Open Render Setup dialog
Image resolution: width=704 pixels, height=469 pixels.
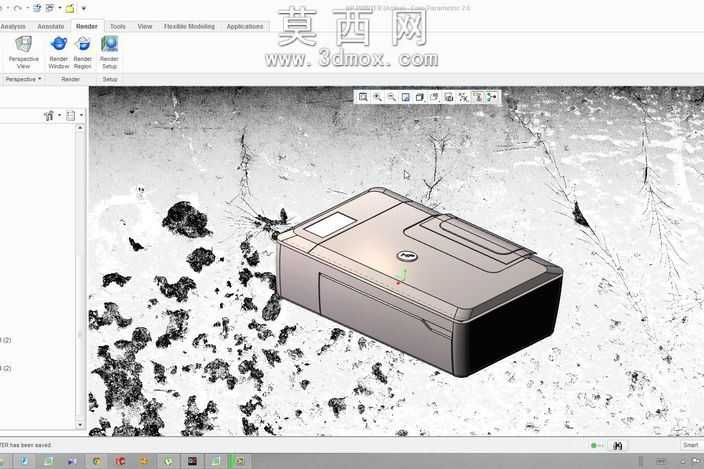point(109,53)
